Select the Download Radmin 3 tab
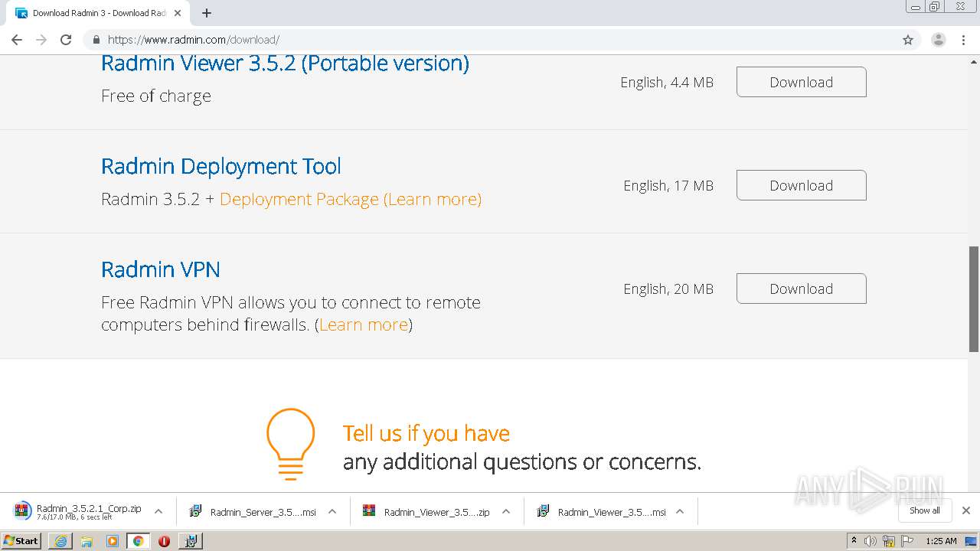 [100, 13]
